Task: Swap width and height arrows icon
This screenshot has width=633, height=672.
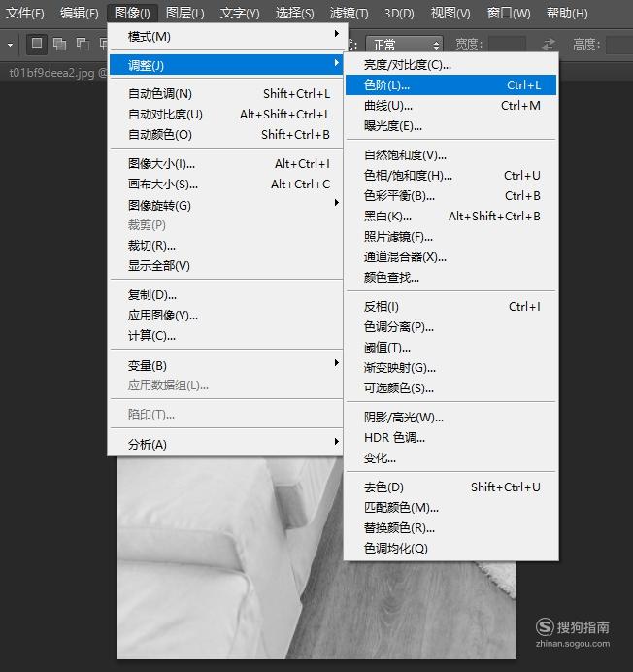Action: (549, 44)
